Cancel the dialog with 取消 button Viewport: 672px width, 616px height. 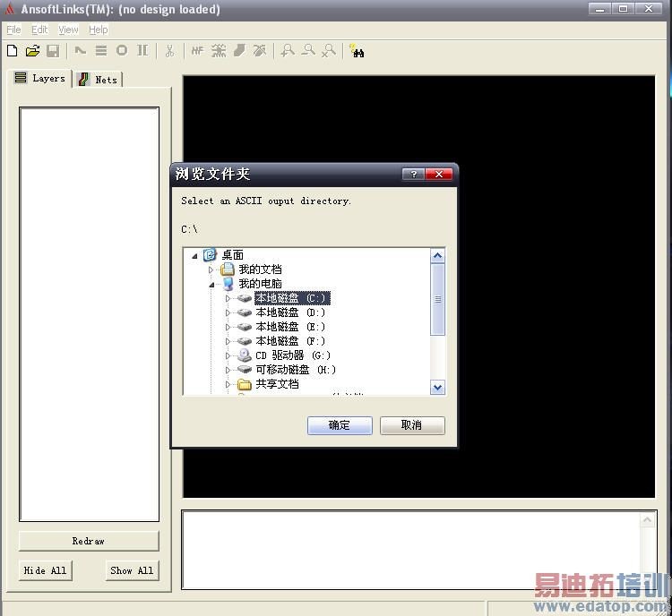(x=412, y=425)
